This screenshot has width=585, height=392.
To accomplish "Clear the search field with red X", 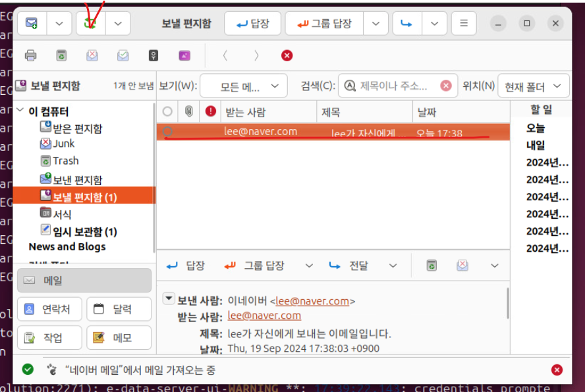I will [x=446, y=86].
